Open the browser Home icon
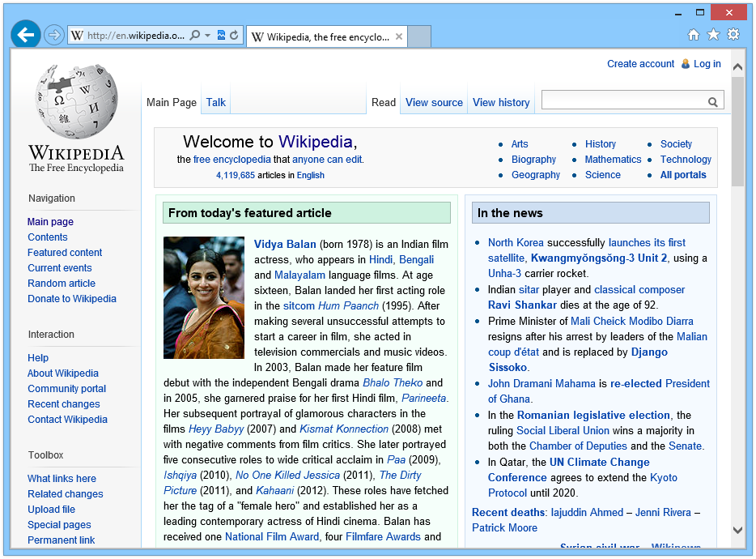Screen dimensions: 756x559 694,35
